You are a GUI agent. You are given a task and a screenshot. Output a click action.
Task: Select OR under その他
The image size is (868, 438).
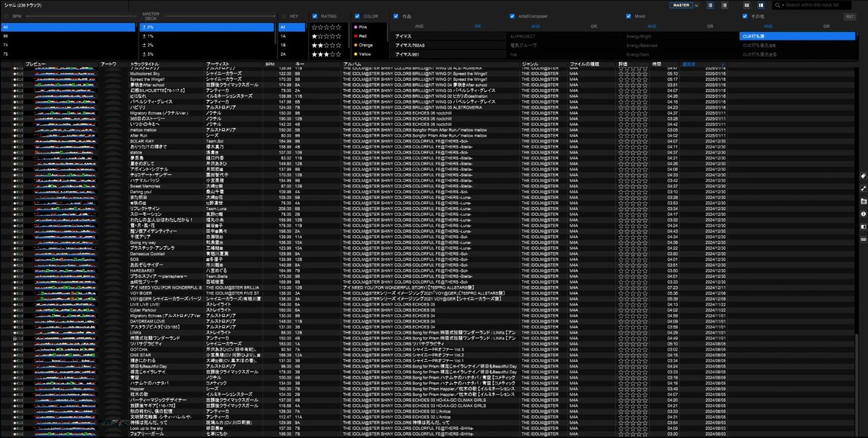(826, 26)
